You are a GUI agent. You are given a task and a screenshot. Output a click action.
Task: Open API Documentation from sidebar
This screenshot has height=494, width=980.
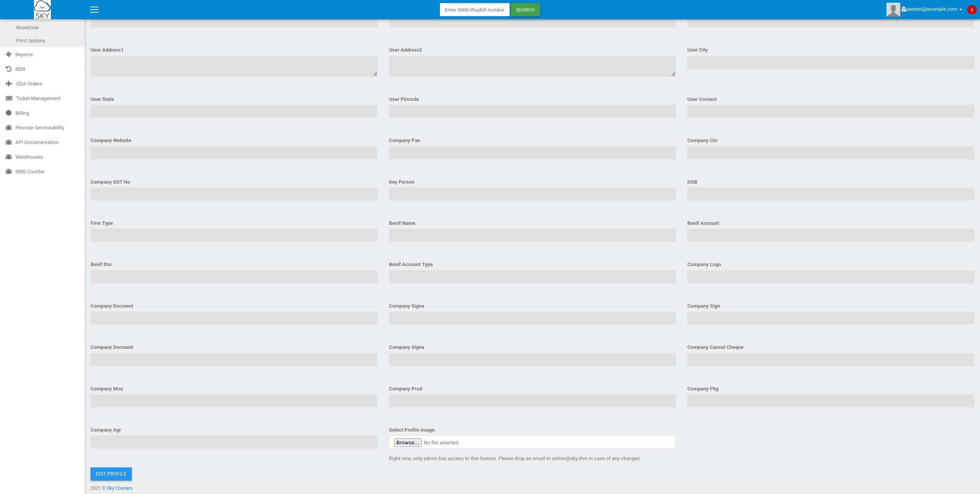(x=37, y=142)
